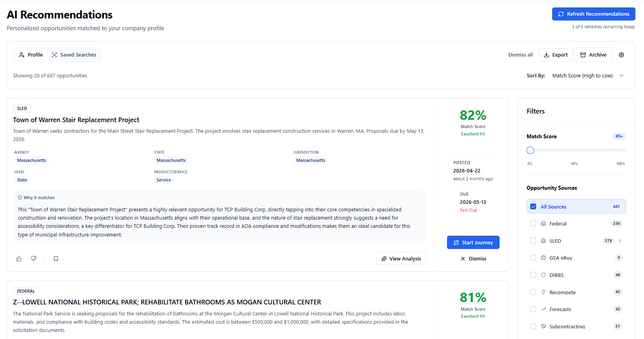Click Refresh Recommendations button
Image resolution: width=644 pixels, height=339 pixels.
point(593,14)
